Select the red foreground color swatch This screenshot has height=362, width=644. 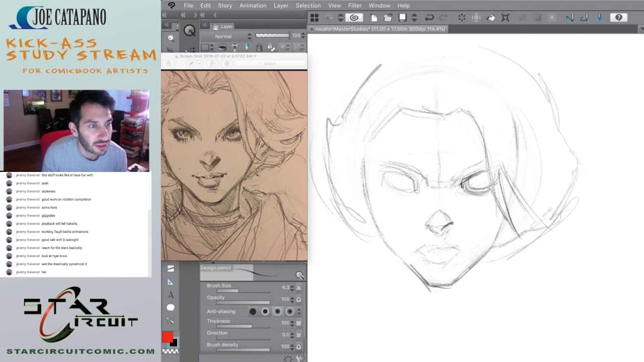point(168,337)
